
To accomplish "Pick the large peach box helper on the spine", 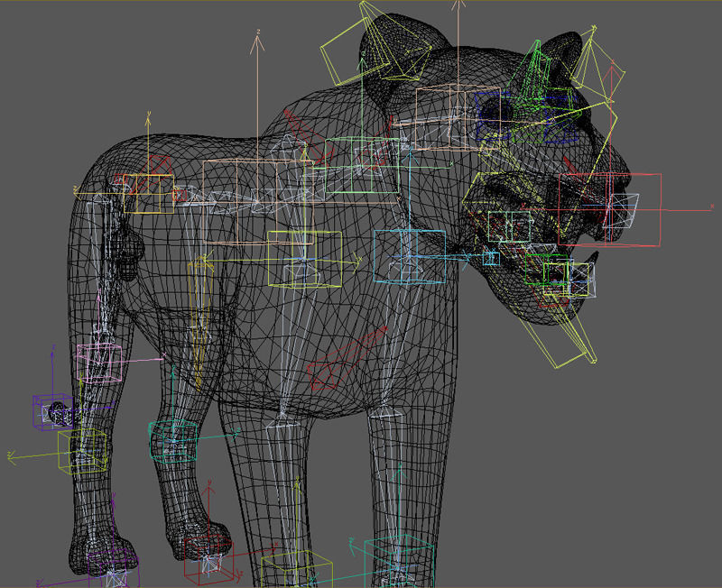I will (258, 201).
